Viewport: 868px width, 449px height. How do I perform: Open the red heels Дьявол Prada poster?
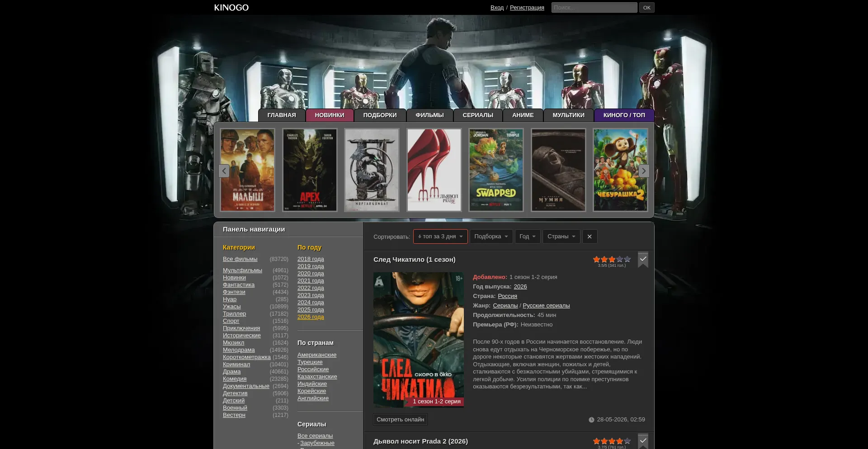tap(434, 170)
